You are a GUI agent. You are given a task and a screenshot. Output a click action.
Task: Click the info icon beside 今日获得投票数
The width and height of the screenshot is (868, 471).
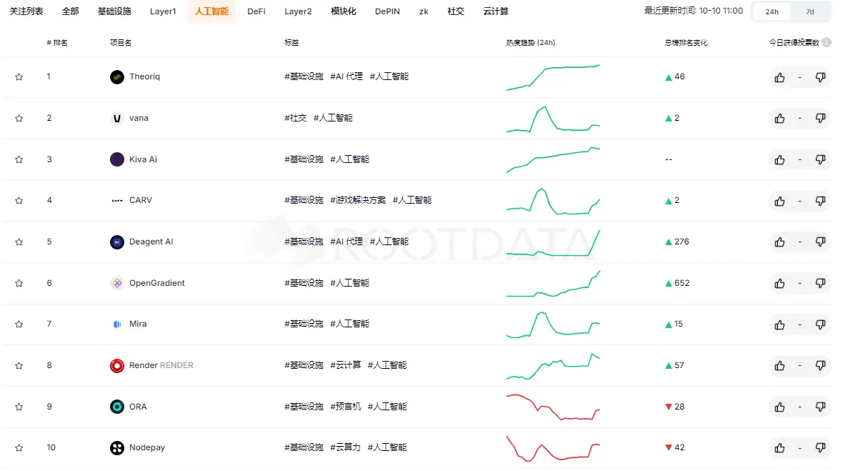tap(827, 42)
